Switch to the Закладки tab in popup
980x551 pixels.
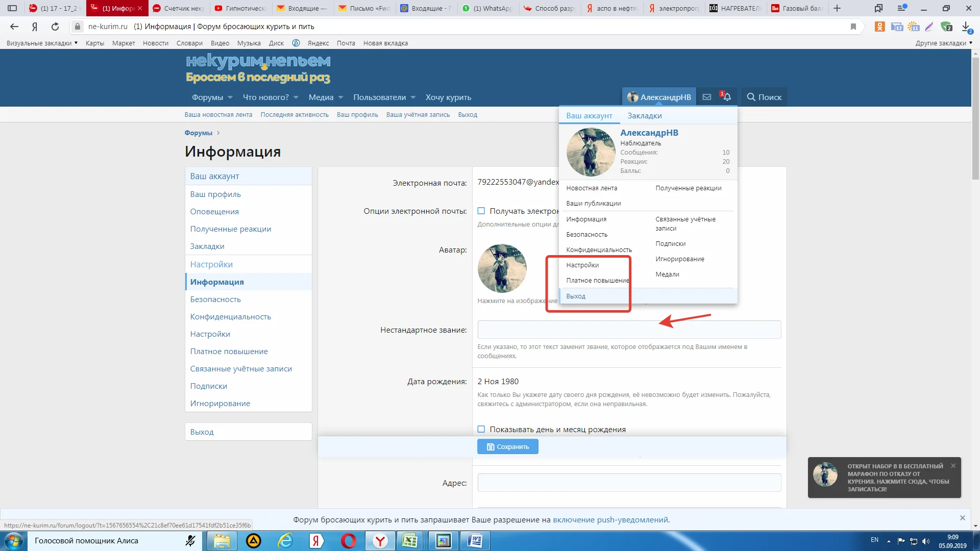[x=644, y=116]
